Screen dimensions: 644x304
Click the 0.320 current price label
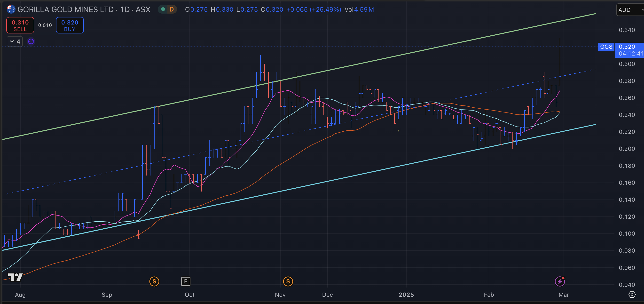click(627, 47)
